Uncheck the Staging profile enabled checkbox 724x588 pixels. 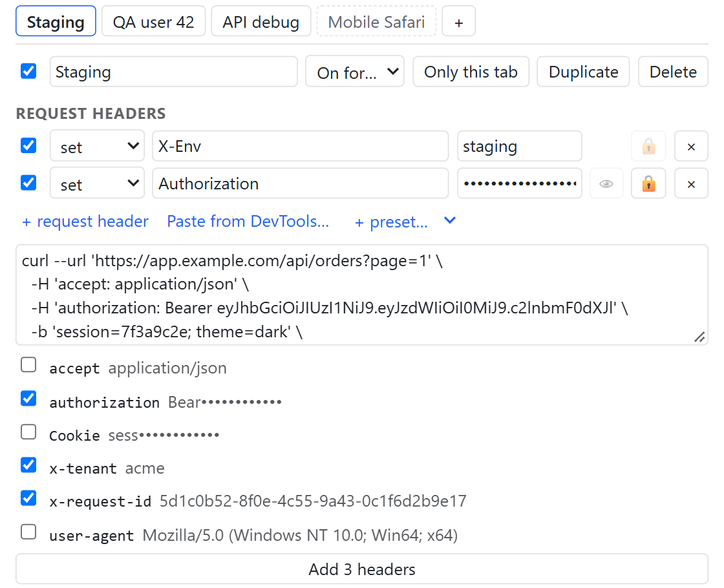tap(28, 71)
